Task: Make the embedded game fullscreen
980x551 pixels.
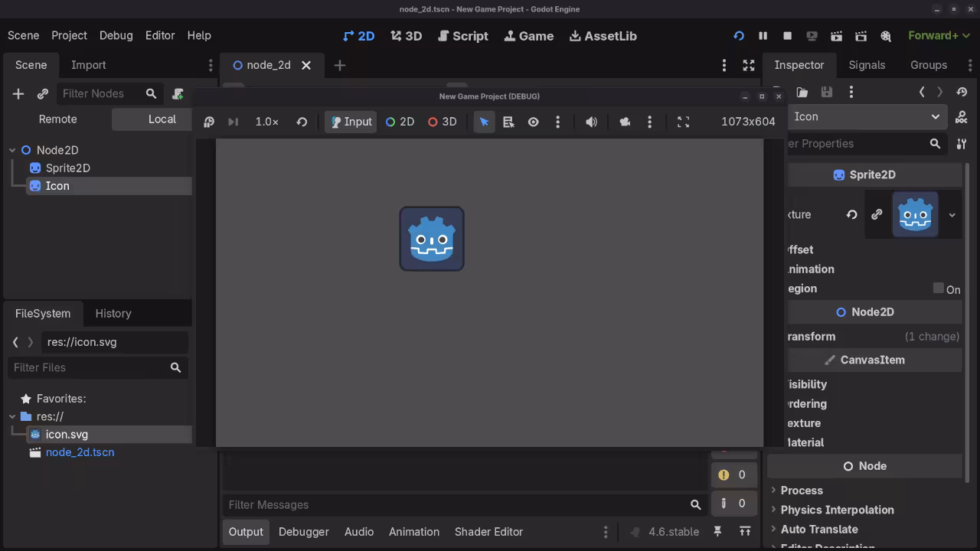Action: [683, 122]
